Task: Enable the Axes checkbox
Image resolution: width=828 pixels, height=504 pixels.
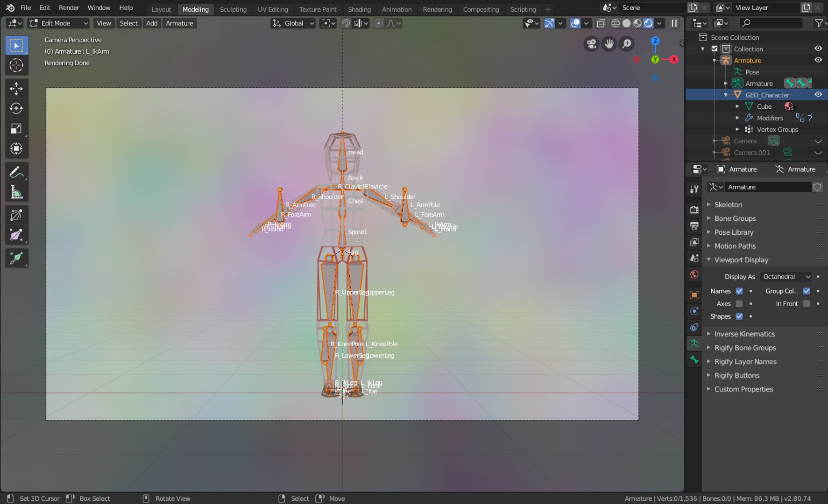Action: coord(739,304)
